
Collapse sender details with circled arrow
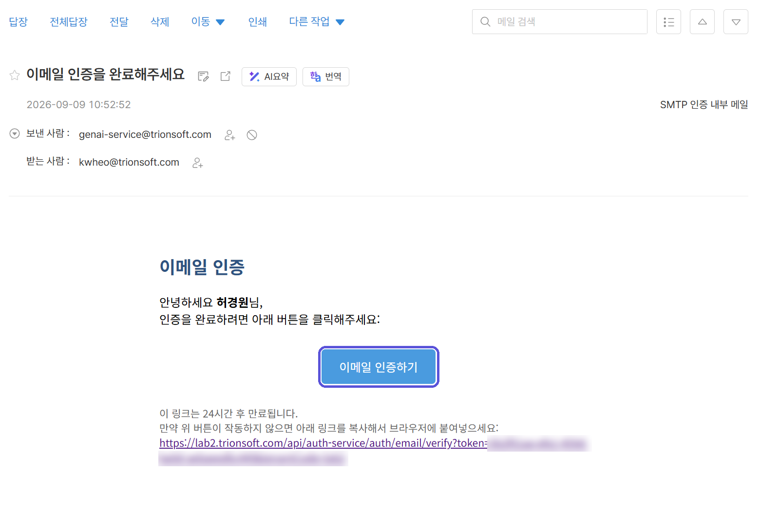[15, 133]
